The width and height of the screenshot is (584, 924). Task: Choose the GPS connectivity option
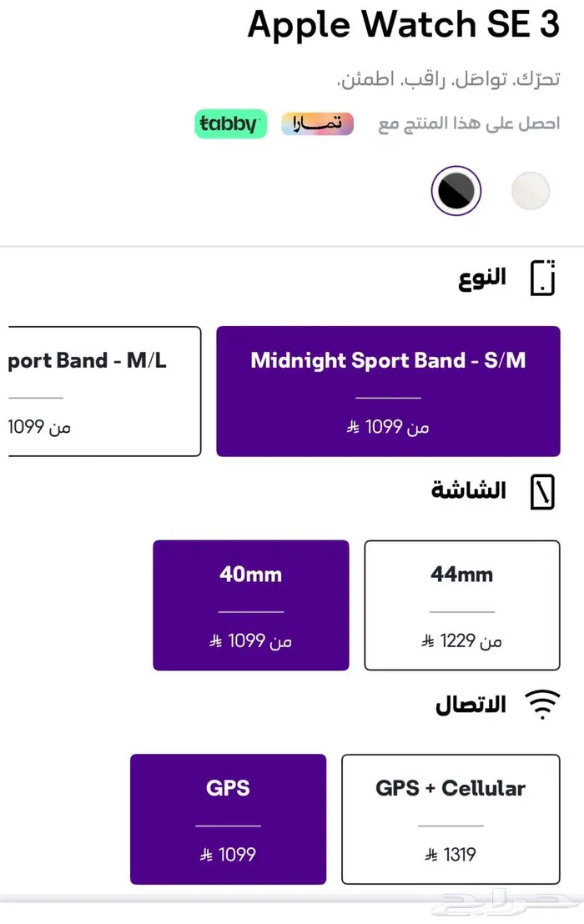tap(228, 818)
